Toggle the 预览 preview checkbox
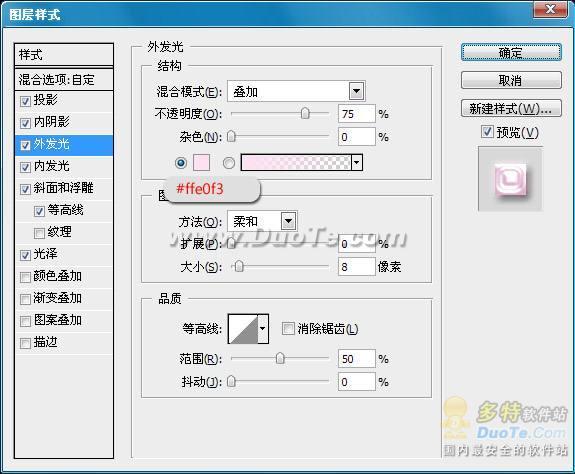Image resolution: width=575 pixels, height=474 pixels. pos(487,131)
